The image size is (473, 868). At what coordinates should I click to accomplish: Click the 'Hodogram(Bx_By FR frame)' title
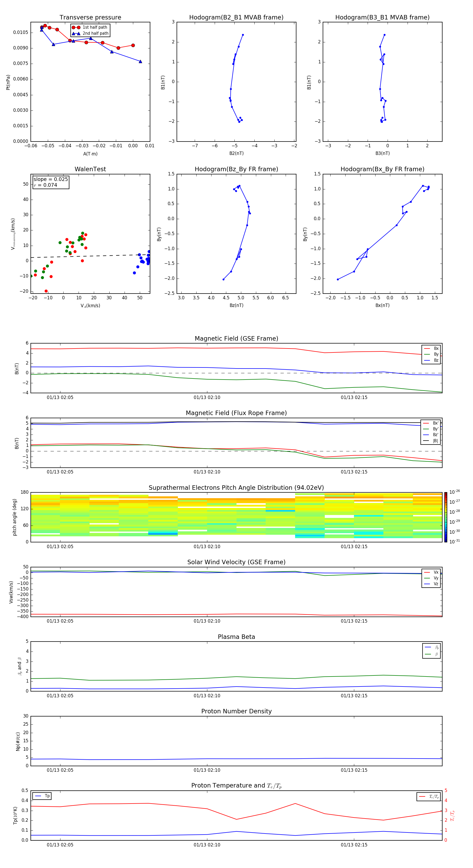[x=382, y=169]
